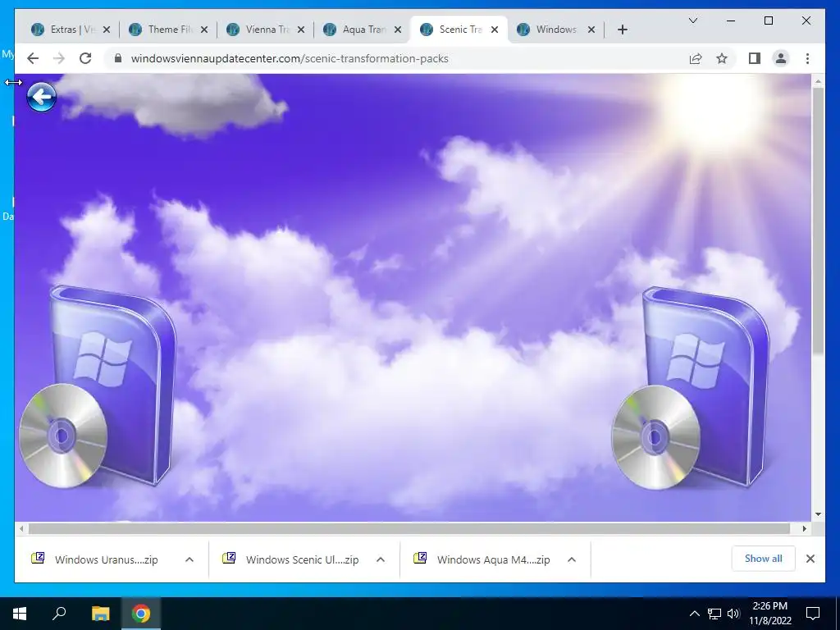Close the Extras tab
Viewport: 840px width, 630px height.
(x=107, y=30)
